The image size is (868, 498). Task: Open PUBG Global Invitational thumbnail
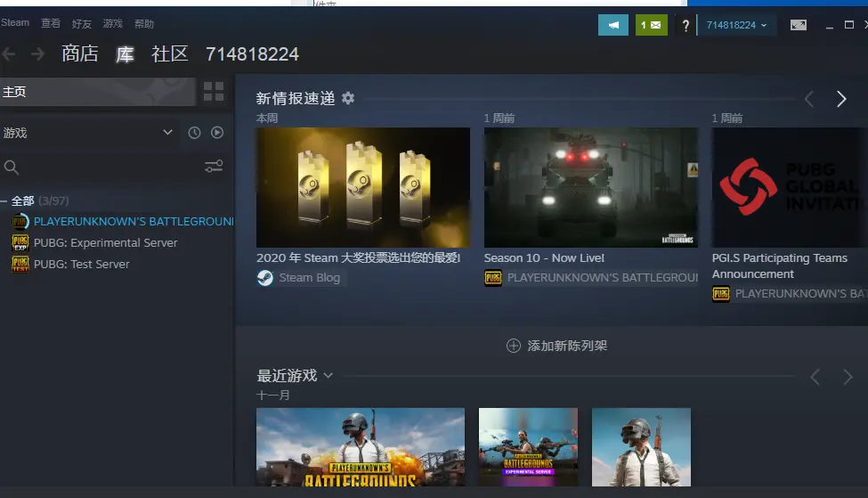click(790, 187)
